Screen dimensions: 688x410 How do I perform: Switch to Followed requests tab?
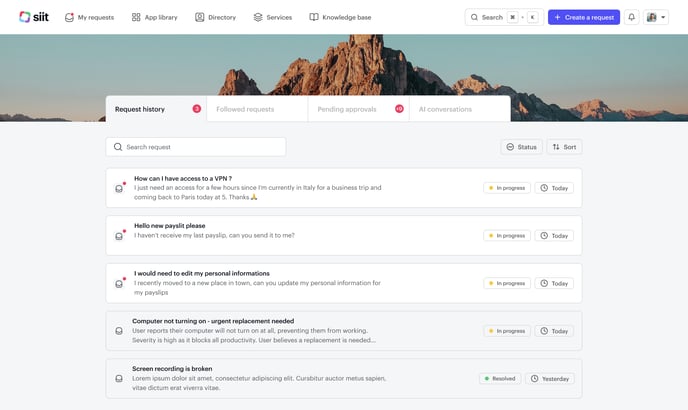pos(245,109)
